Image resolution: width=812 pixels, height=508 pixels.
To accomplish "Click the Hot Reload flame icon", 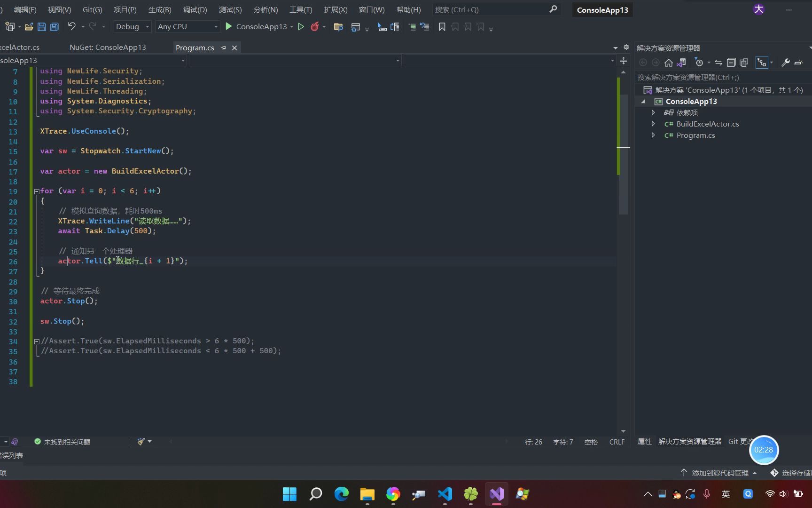I will [x=315, y=27].
